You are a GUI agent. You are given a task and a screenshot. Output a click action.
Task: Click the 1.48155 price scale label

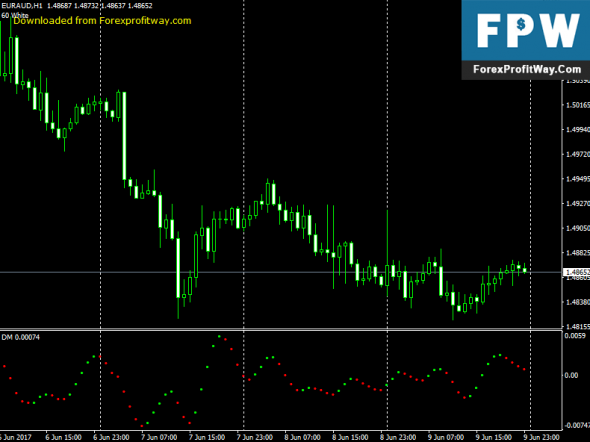pos(578,327)
